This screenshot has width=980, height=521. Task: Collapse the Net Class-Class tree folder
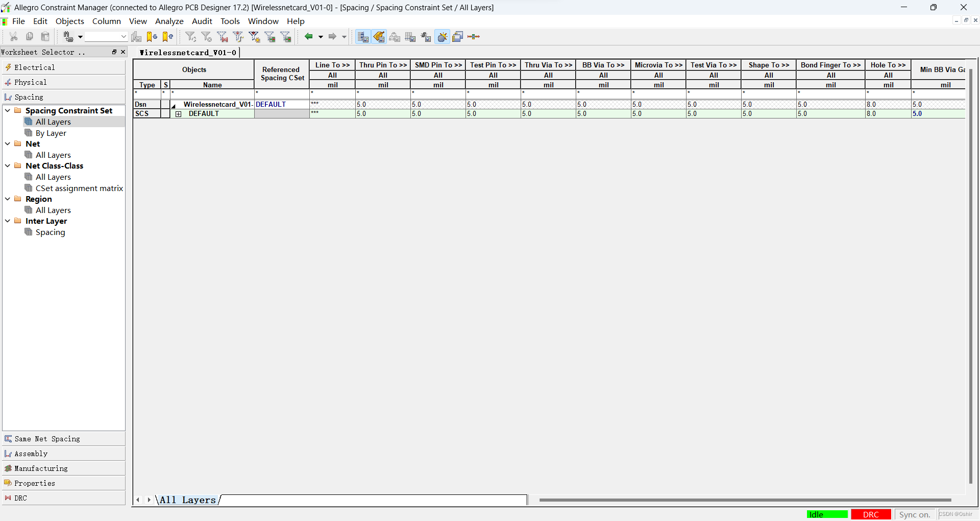8,166
